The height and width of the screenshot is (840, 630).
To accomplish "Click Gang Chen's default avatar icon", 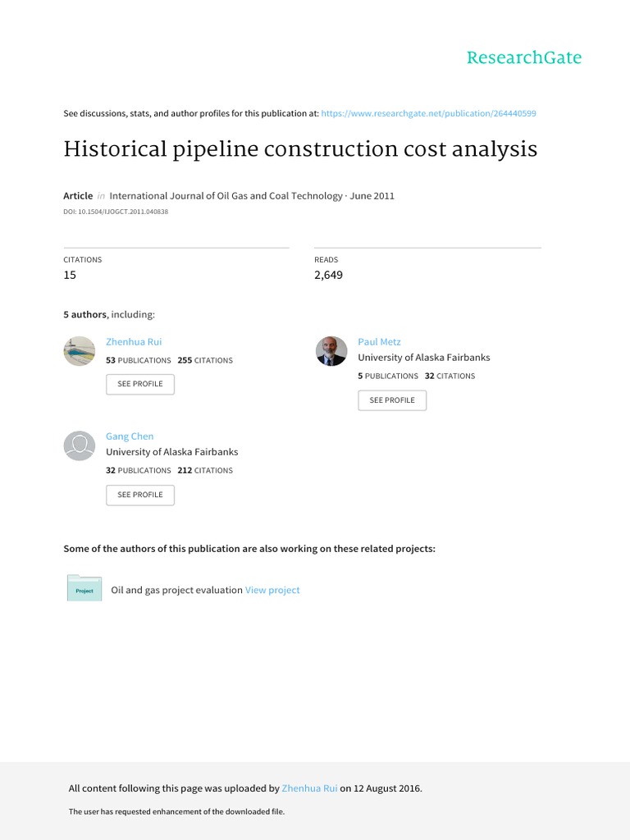I will [80, 445].
